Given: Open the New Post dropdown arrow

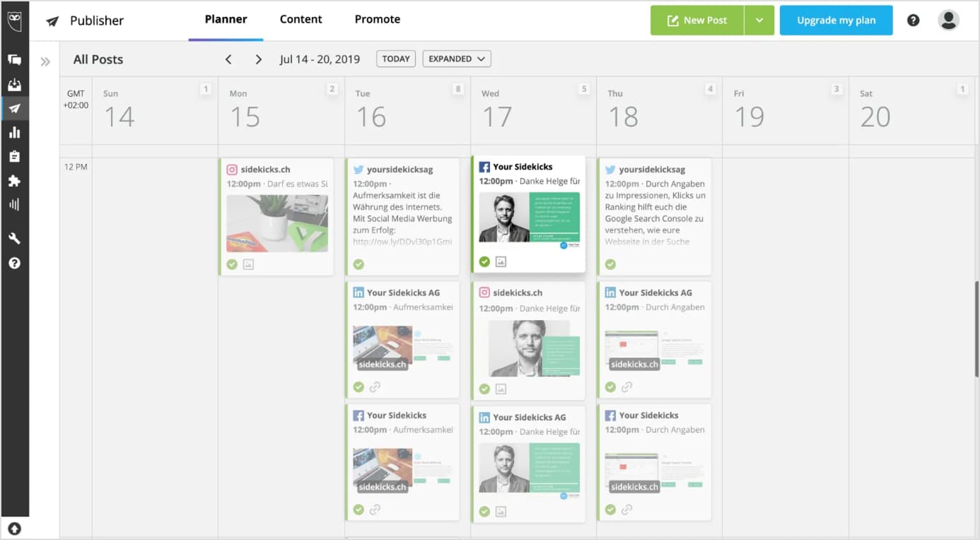Looking at the screenshot, I should click(x=759, y=20).
